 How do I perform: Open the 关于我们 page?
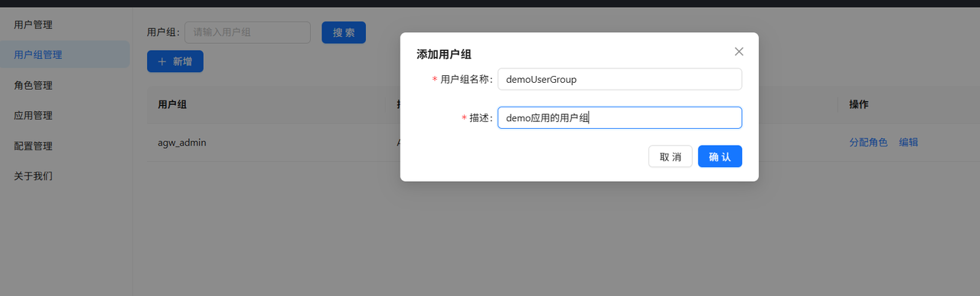coord(33,176)
